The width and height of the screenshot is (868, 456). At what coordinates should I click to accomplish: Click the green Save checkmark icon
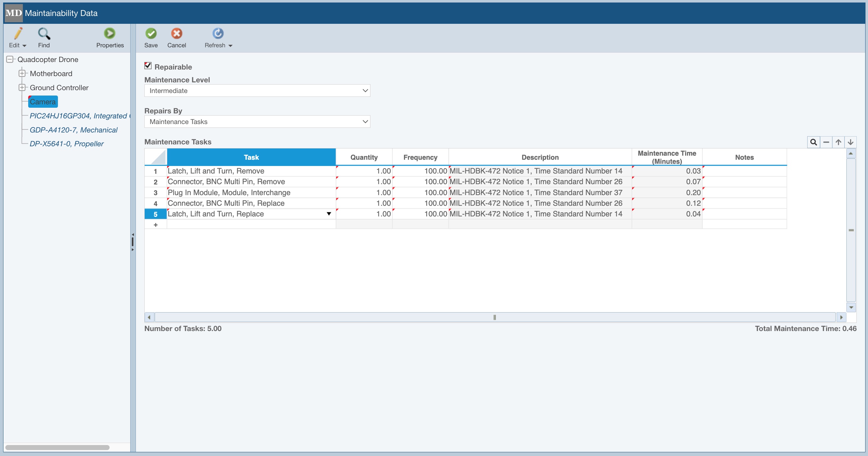(x=151, y=34)
